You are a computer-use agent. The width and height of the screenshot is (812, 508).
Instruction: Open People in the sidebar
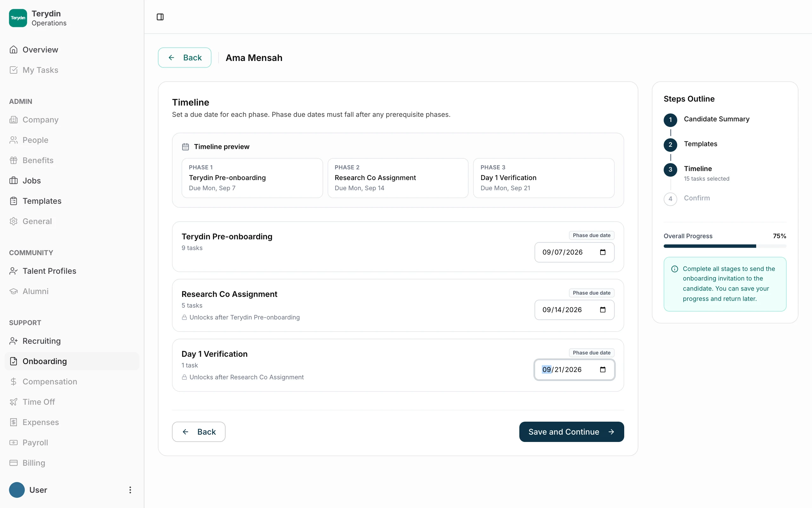[x=71, y=140]
